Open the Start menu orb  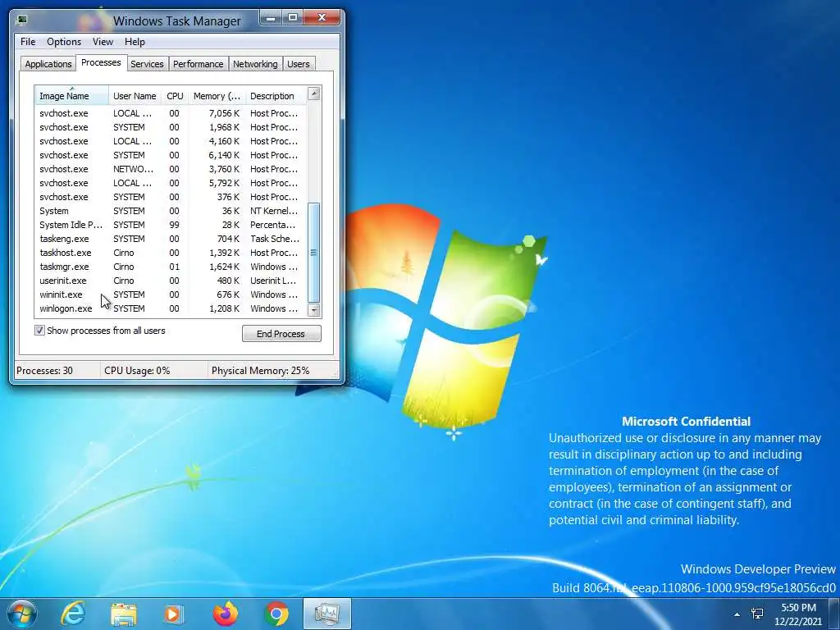coord(21,614)
